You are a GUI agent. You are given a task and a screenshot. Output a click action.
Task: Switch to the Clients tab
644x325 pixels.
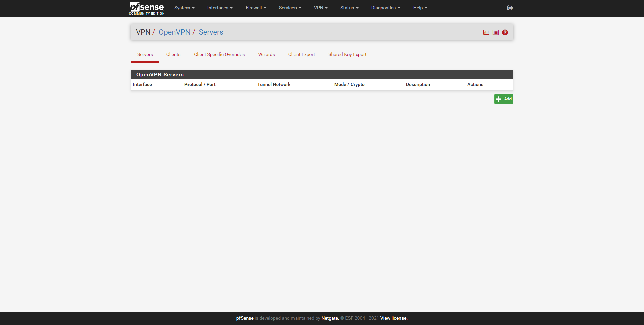tap(173, 54)
